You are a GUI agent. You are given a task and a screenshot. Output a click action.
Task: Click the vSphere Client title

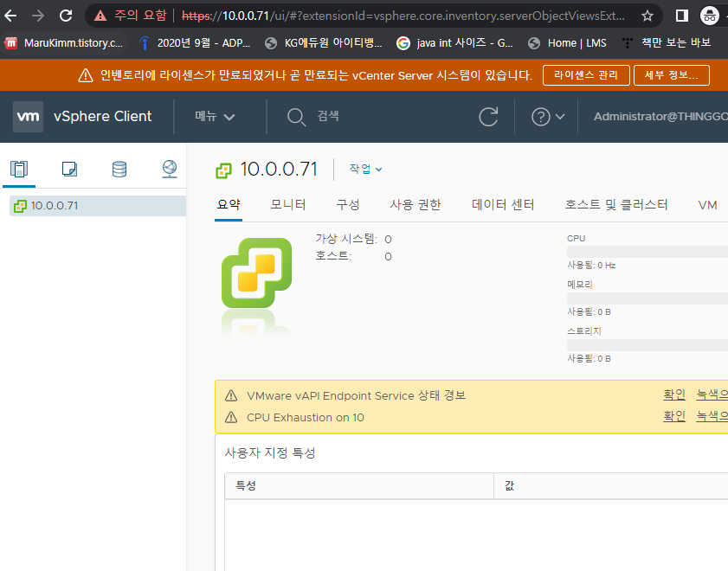(103, 117)
